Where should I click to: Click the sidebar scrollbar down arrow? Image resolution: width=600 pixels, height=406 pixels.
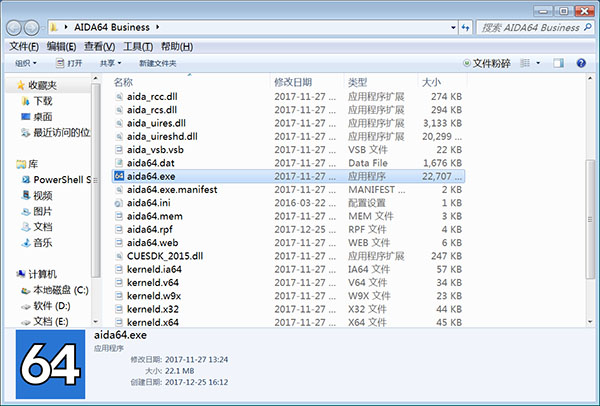96,322
